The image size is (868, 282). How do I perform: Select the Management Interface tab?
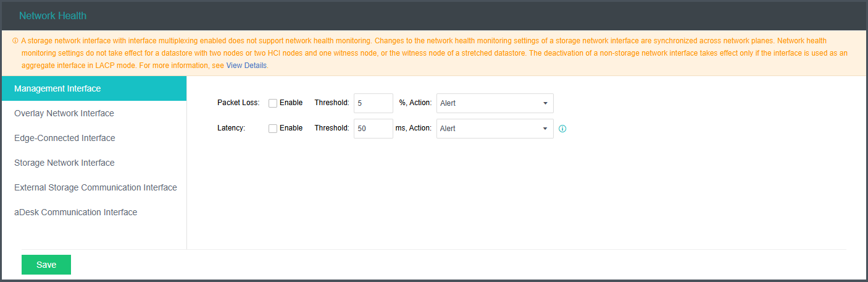tap(94, 88)
